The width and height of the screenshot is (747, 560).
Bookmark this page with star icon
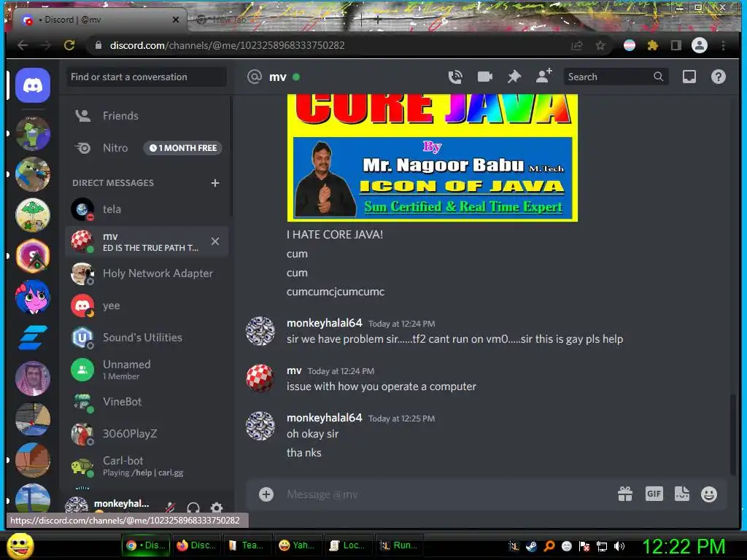(600, 45)
